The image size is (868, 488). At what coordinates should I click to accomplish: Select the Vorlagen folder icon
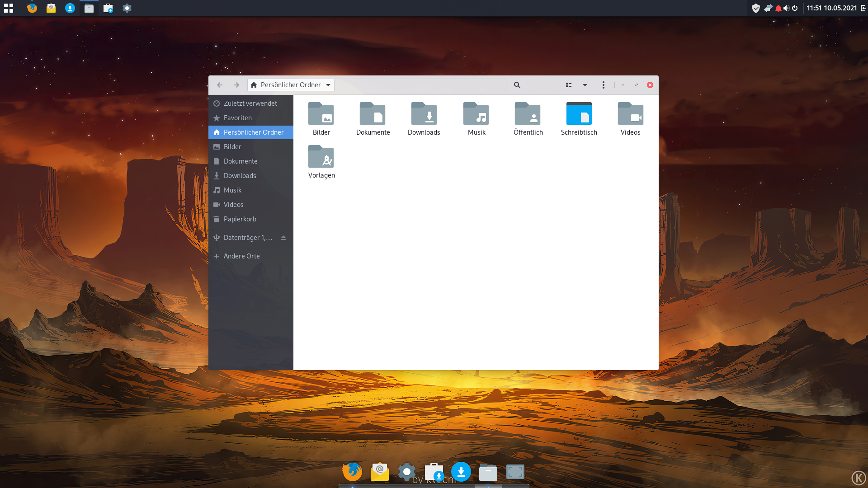321,157
